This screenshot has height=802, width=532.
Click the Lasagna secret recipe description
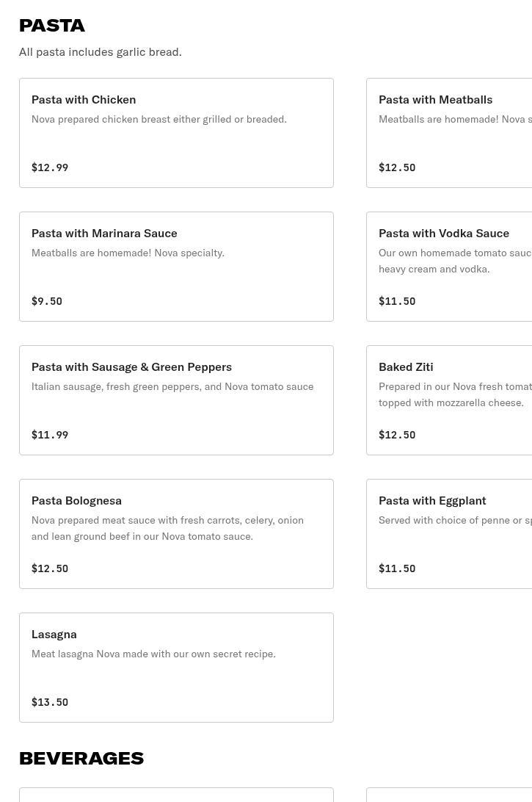click(153, 654)
